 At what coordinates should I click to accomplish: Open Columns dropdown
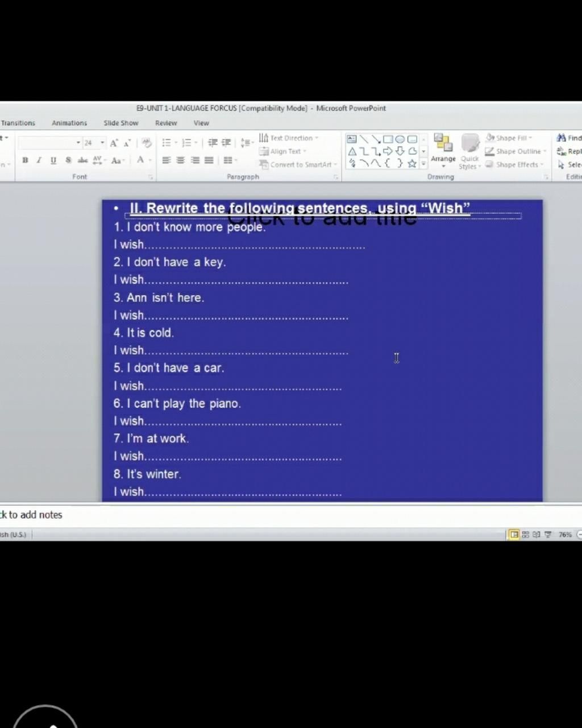(x=230, y=160)
